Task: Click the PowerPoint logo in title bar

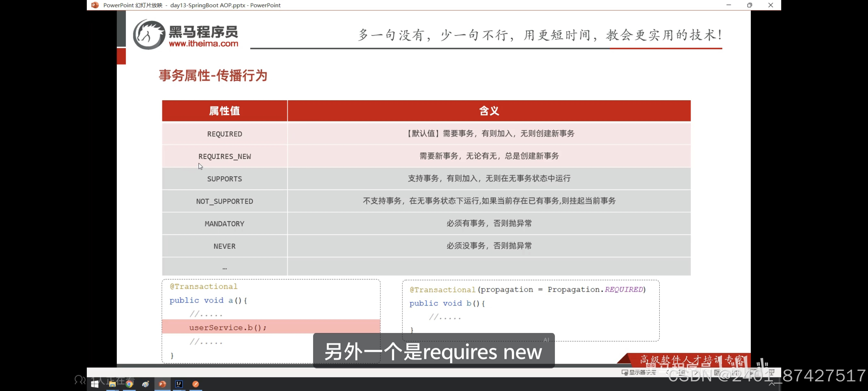Action: [x=95, y=5]
